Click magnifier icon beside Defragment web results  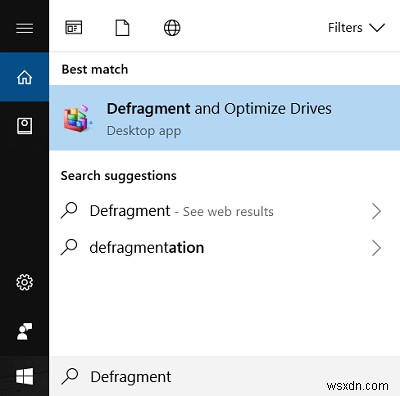click(x=69, y=211)
